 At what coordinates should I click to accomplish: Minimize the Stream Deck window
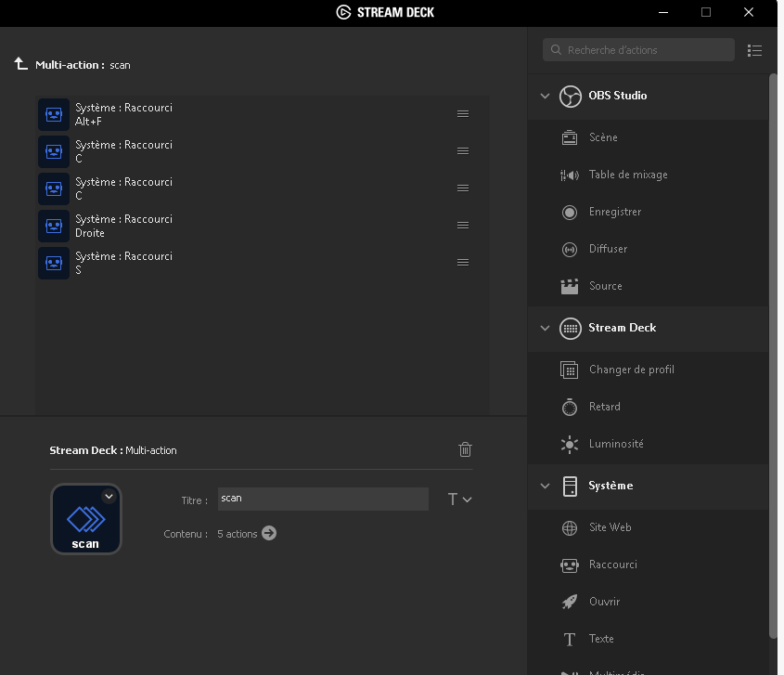[663, 12]
